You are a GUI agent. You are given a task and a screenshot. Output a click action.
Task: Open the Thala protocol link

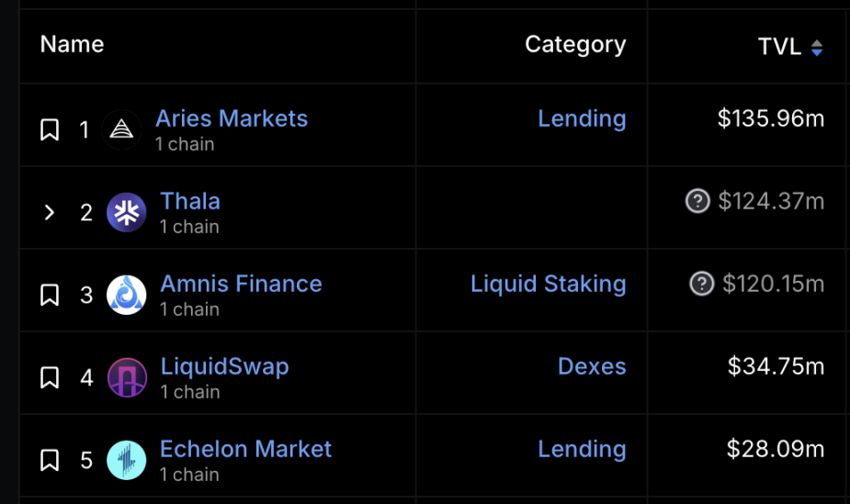pos(190,201)
